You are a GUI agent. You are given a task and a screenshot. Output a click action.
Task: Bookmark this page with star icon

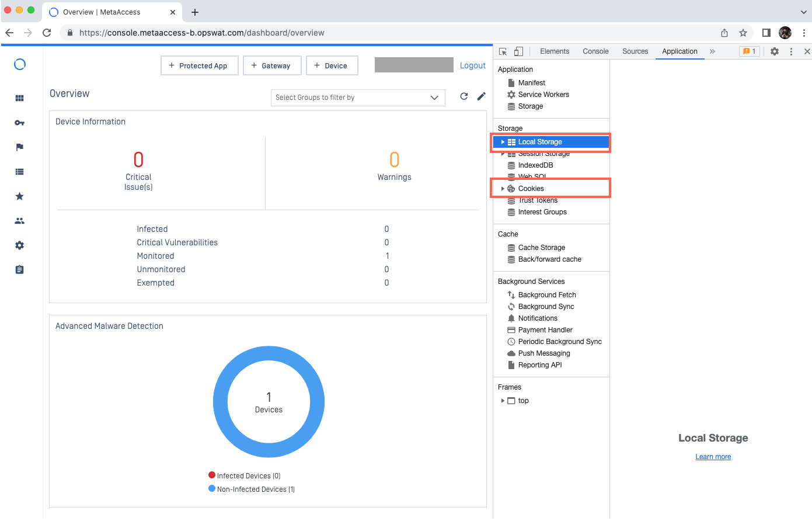pyautogui.click(x=743, y=33)
